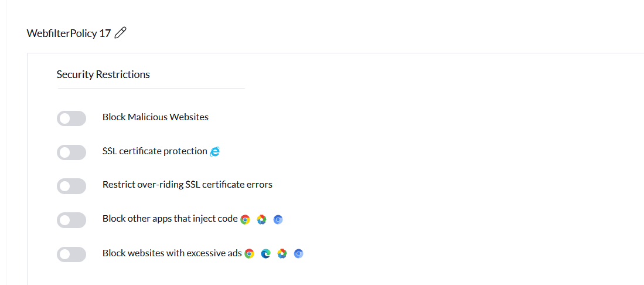Toggle Restrict over-riding SSL certificate errors

click(71, 186)
